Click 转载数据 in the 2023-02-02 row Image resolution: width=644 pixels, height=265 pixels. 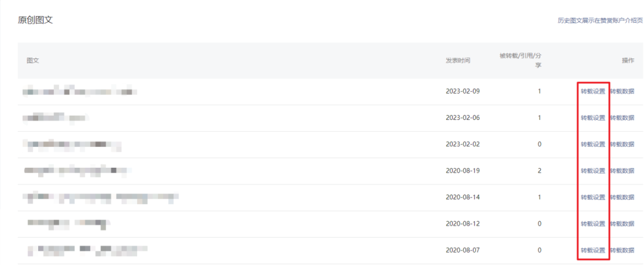click(622, 144)
